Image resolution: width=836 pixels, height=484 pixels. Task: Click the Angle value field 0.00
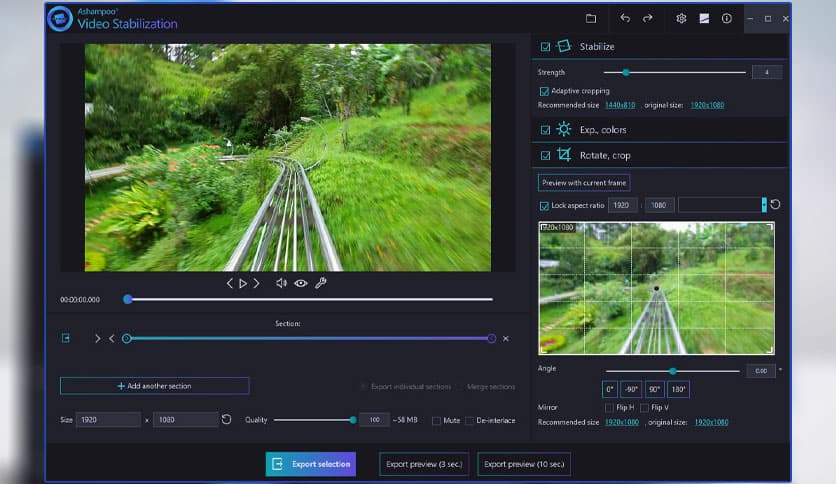(x=761, y=371)
